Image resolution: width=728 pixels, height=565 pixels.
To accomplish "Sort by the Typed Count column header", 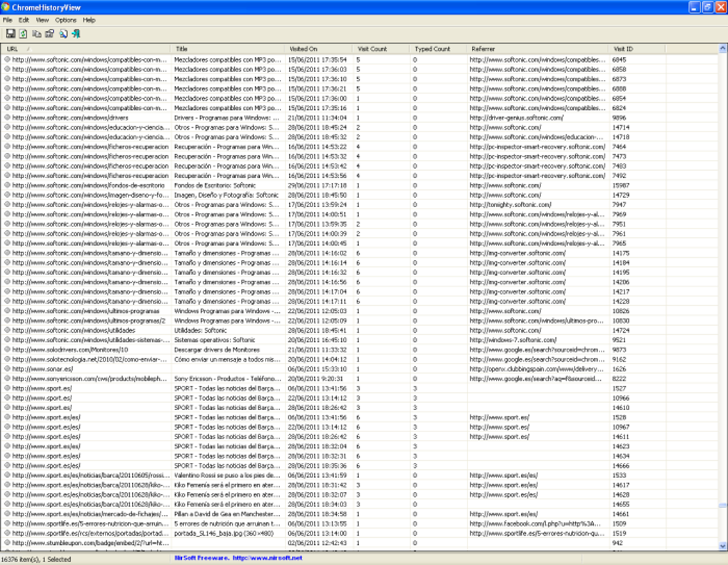I will tap(438, 49).
